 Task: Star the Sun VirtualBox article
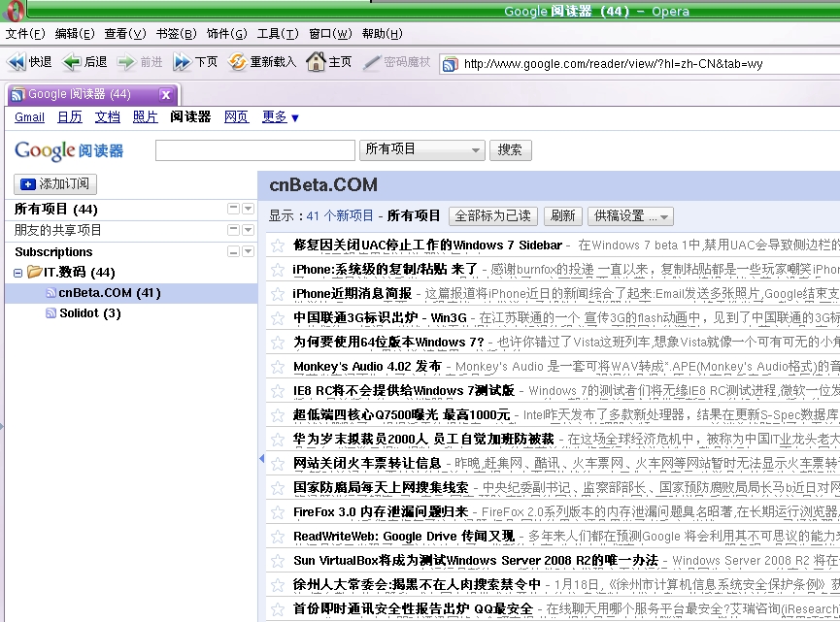tap(278, 561)
